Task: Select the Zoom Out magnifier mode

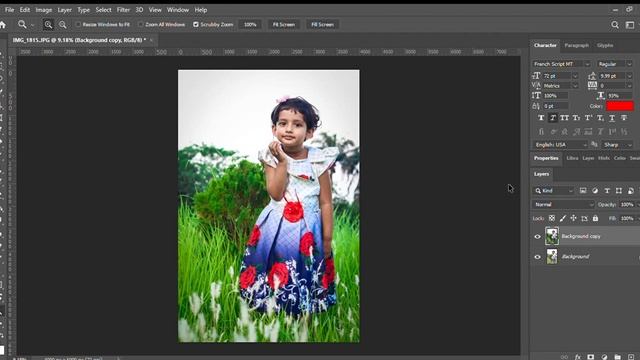Action: pyautogui.click(x=62, y=25)
